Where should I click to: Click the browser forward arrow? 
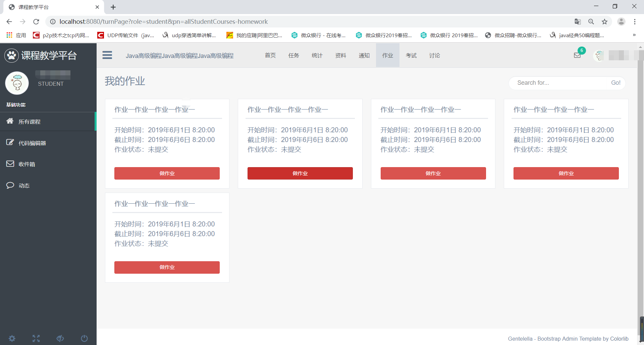(x=22, y=21)
